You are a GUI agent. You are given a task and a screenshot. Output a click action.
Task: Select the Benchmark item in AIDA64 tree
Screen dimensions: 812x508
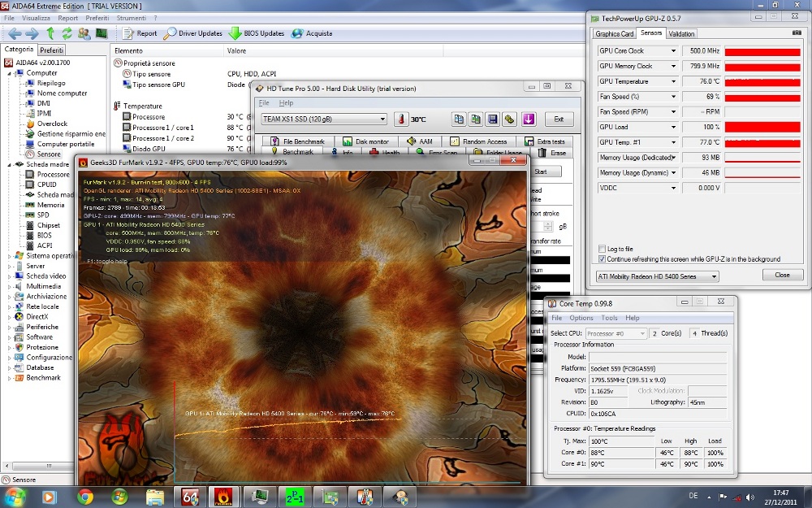(44, 378)
